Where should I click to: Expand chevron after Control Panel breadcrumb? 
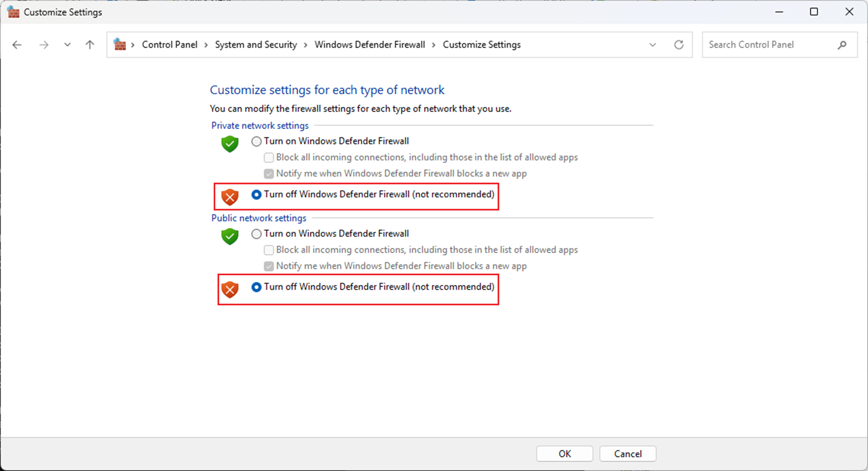pyautogui.click(x=206, y=45)
